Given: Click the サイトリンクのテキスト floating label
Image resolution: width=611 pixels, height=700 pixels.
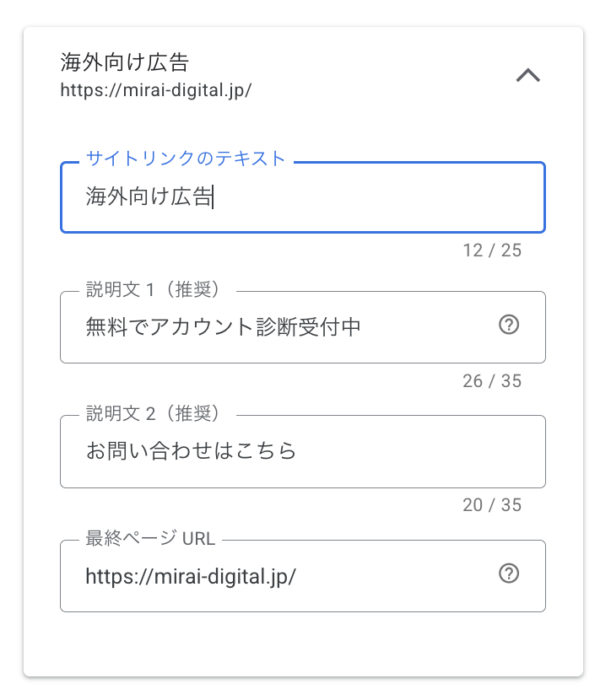Looking at the screenshot, I should [186, 158].
